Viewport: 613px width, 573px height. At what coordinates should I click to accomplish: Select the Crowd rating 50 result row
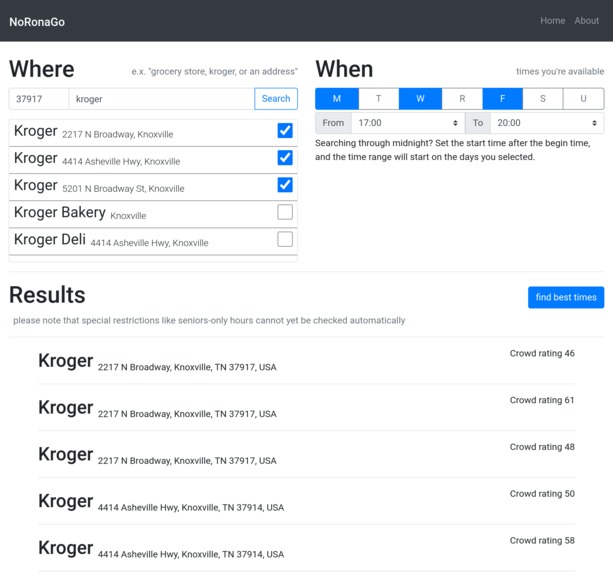(x=306, y=501)
